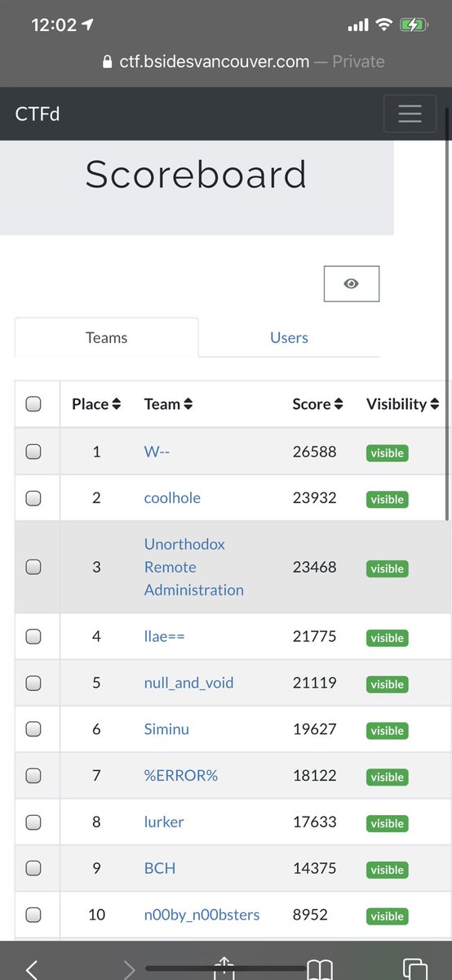The height and width of the screenshot is (980, 452).
Task: Tap the Safari share icon
Action: 224,969
